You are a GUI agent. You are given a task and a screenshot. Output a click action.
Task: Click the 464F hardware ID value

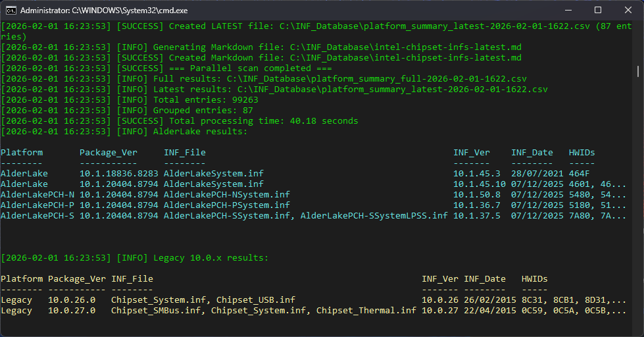[x=579, y=174]
